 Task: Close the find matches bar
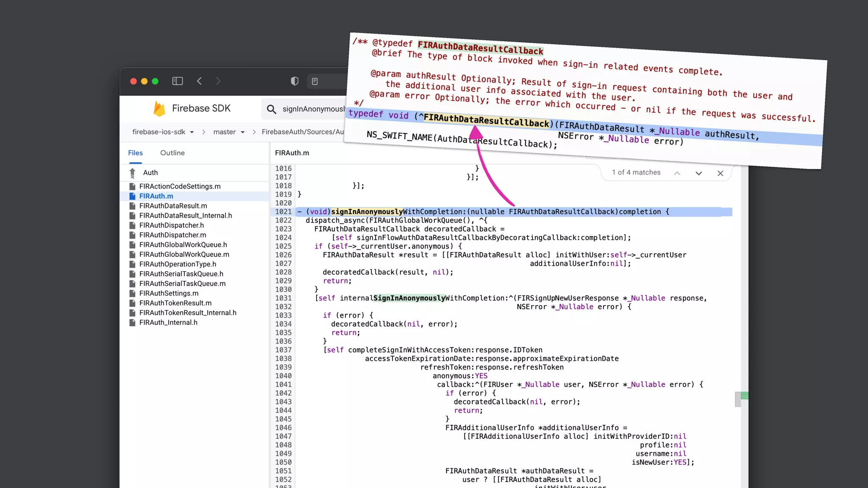tap(720, 173)
